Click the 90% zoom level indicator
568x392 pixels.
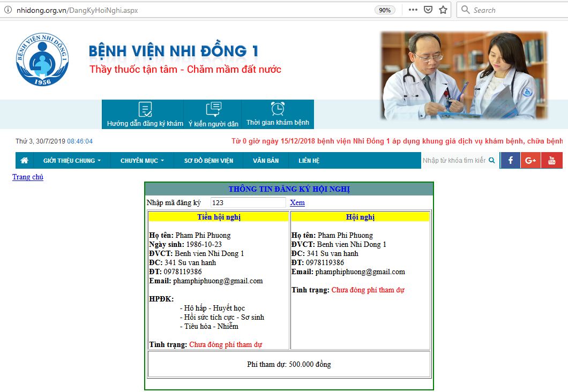(385, 10)
